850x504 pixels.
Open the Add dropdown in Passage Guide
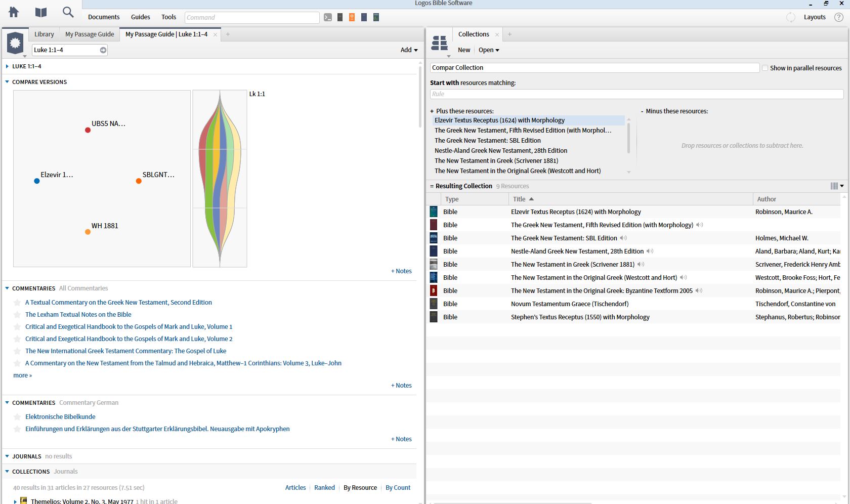coord(409,50)
